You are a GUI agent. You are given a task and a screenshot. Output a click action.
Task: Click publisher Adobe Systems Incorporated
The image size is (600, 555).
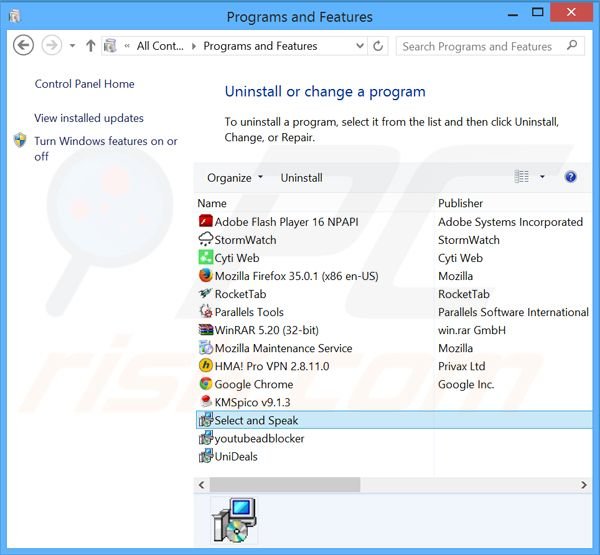pos(510,222)
